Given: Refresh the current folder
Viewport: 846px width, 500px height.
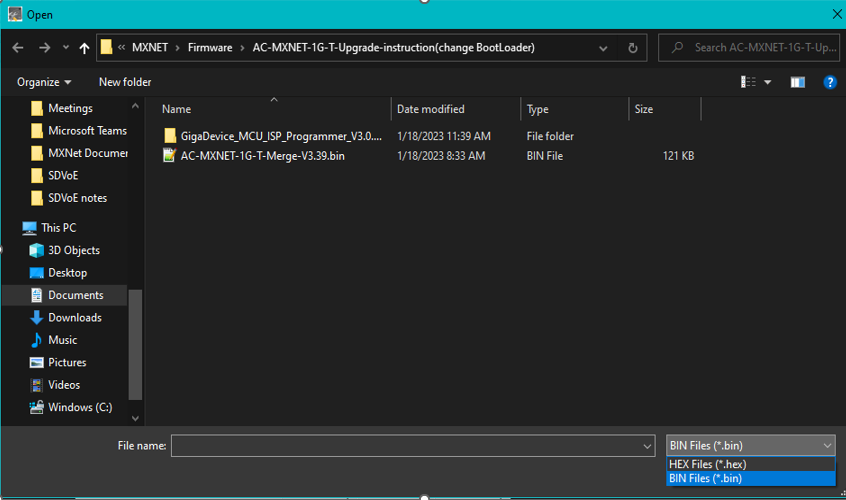Looking at the screenshot, I should click(x=633, y=48).
